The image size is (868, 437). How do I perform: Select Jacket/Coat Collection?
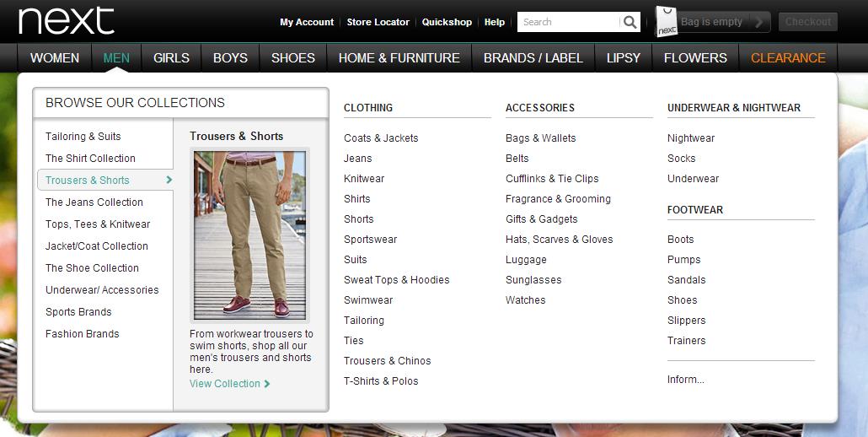point(97,245)
